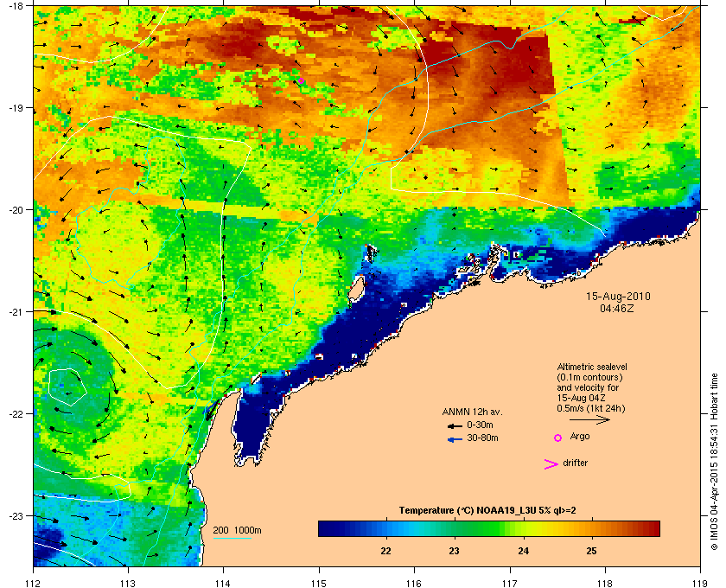Screen dimensions: 726x588
Task: Click the 24 degree label on colorbar
Action: [523, 551]
